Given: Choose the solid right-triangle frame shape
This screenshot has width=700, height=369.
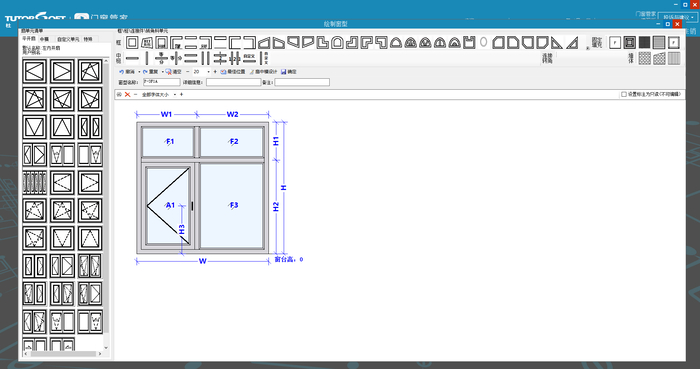Looking at the screenshot, I should pyautogui.click(x=556, y=43).
